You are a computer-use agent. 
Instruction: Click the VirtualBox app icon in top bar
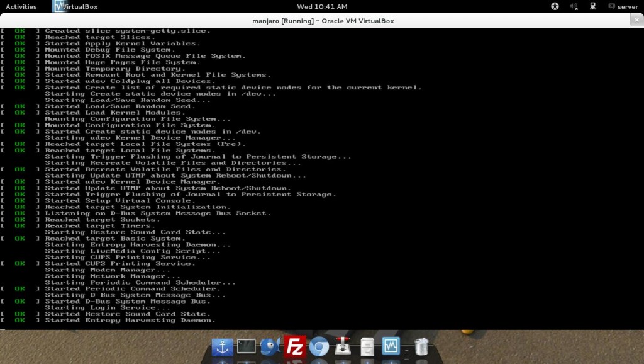coord(60,6)
